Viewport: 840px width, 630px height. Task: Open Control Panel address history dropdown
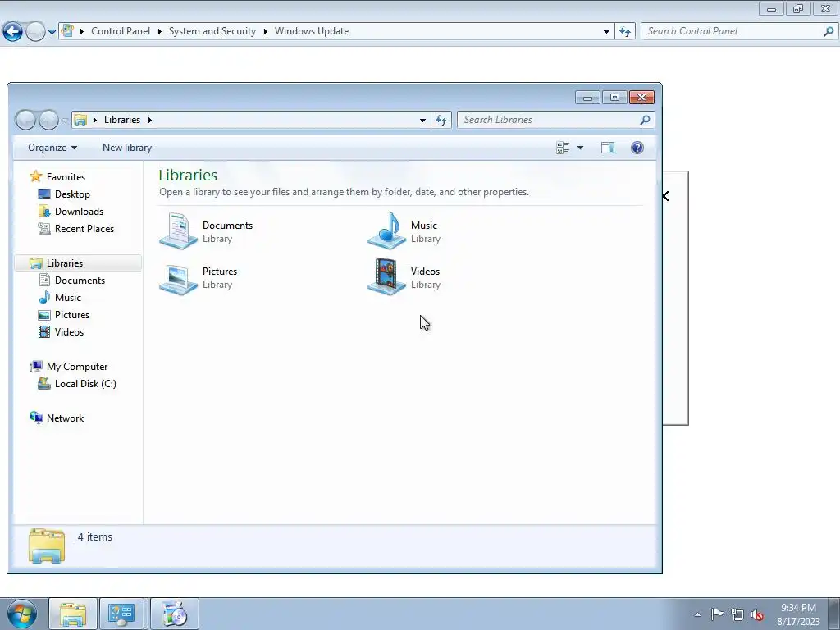pyautogui.click(x=606, y=32)
